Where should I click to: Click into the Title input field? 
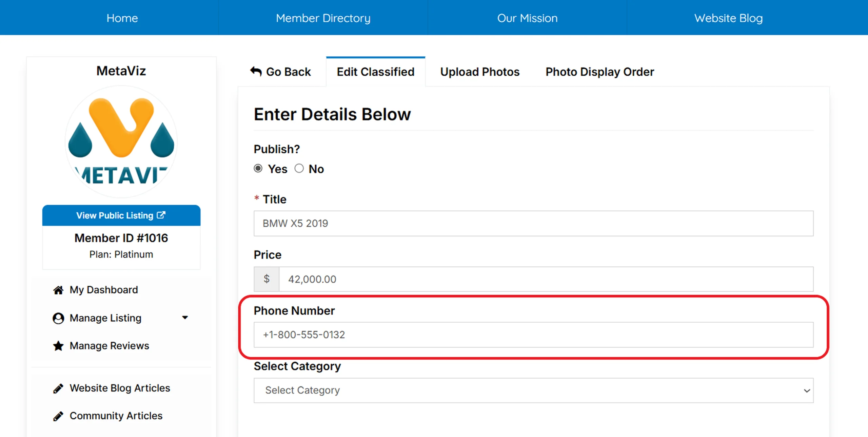tap(533, 223)
